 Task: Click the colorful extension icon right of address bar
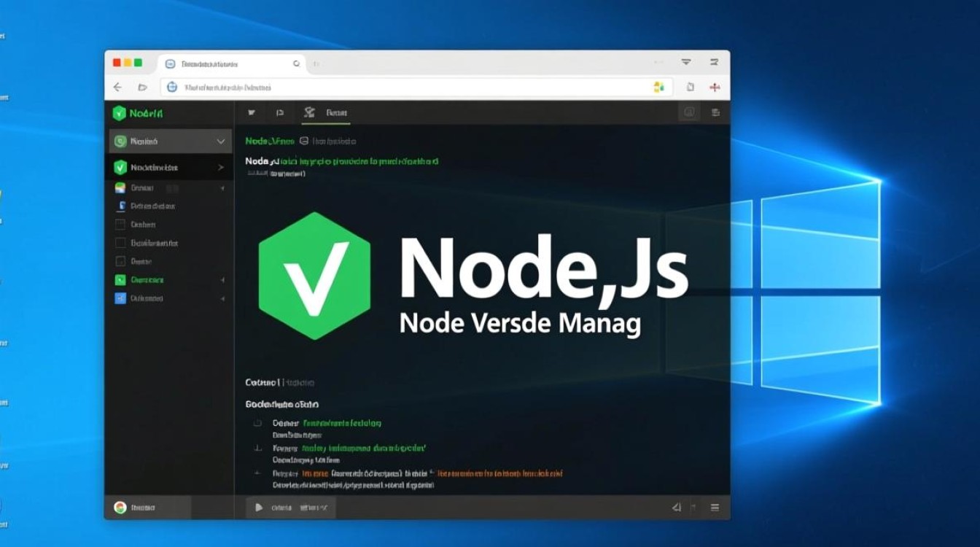tap(658, 88)
